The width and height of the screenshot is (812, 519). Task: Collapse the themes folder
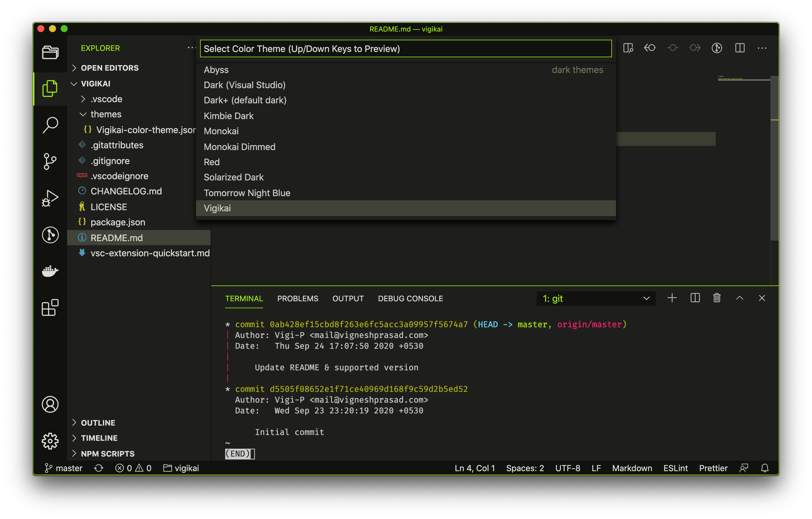[106, 114]
